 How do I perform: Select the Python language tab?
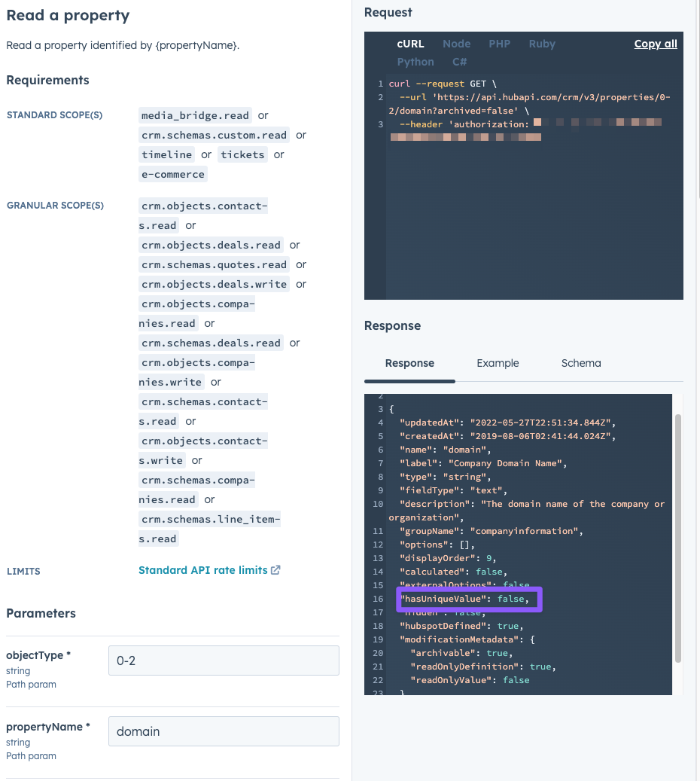(415, 61)
